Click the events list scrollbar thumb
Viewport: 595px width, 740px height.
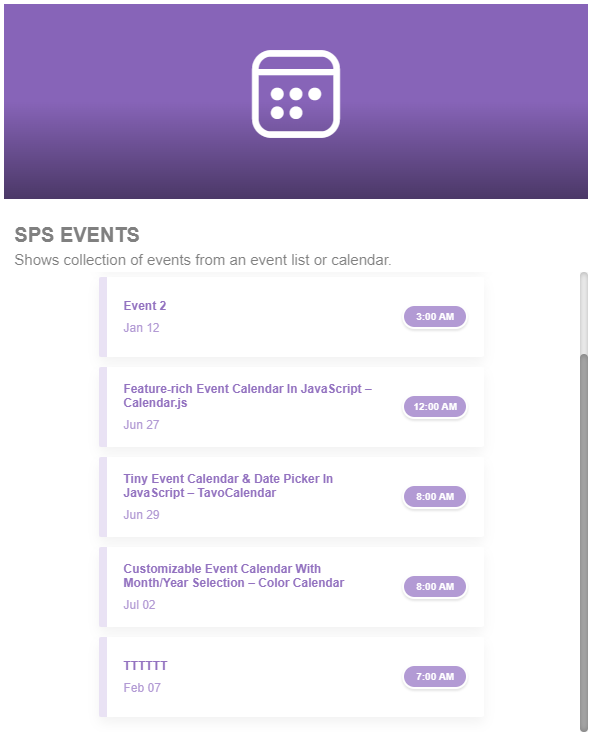tap(584, 543)
